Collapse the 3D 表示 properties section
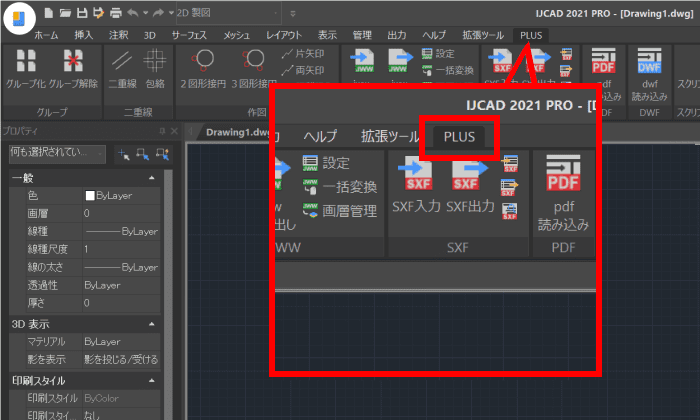700x420 pixels. coord(151,324)
